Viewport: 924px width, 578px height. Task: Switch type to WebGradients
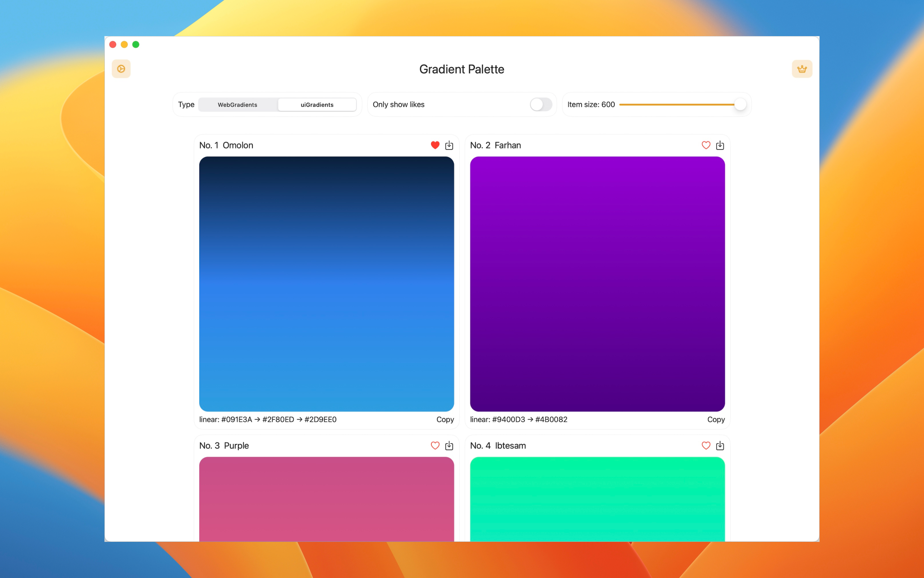pyautogui.click(x=237, y=105)
